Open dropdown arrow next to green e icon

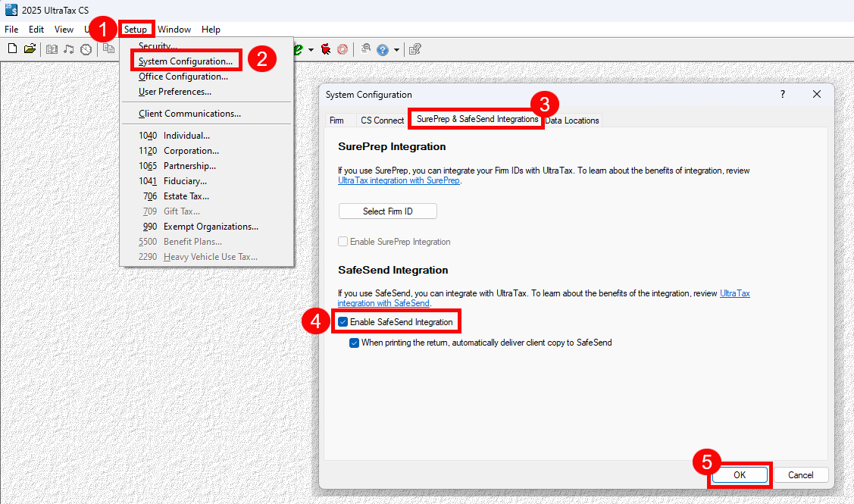(x=311, y=50)
